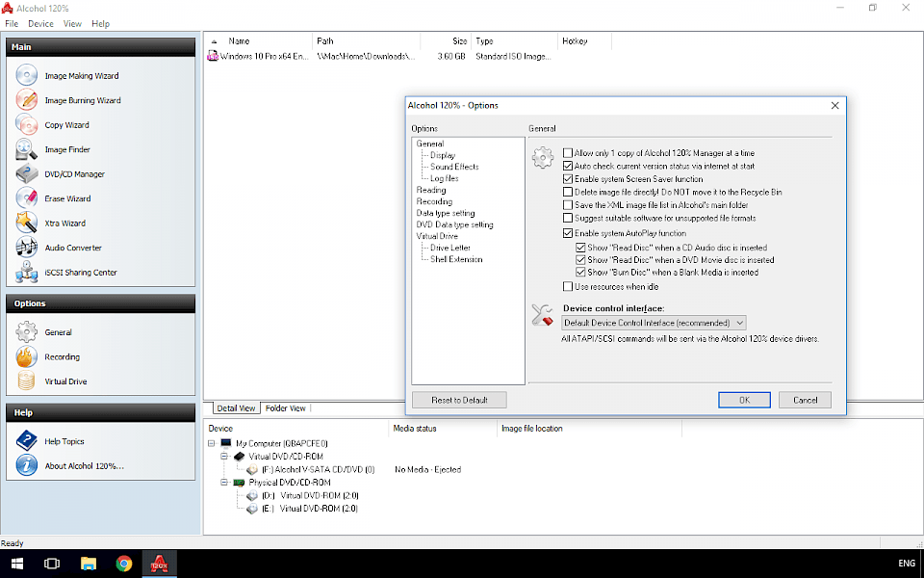Check Save the XML image file list

pos(568,205)
